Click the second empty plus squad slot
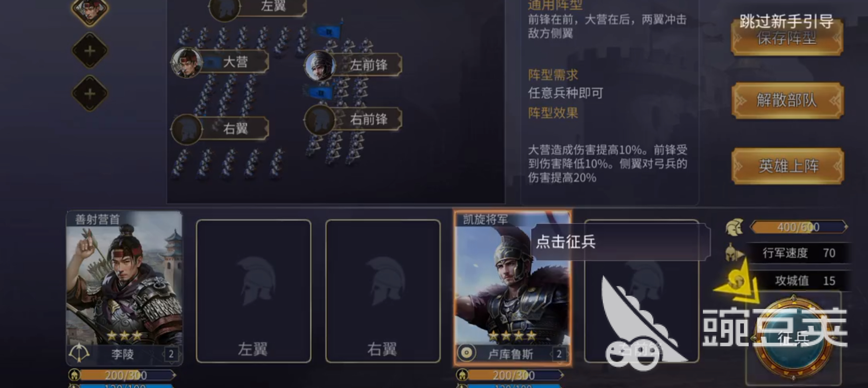The width and height of the screenshot is (868, 388). click(90, 94)
